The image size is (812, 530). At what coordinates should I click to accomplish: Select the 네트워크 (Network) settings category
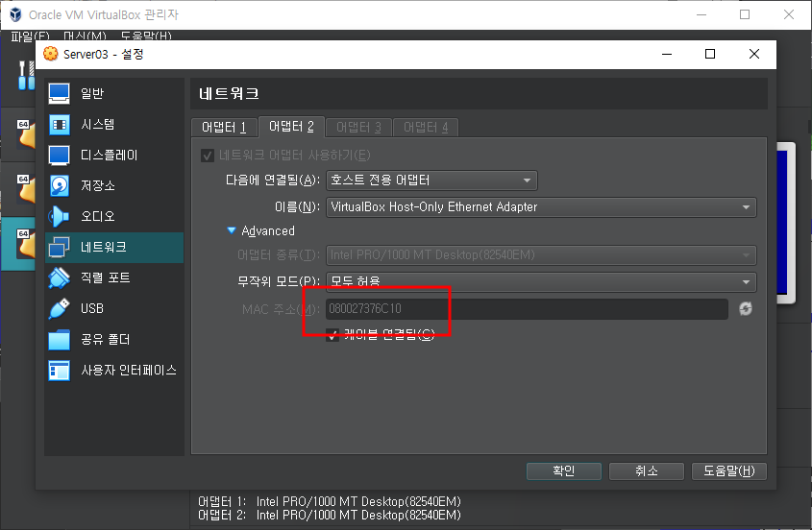(114, 248)
